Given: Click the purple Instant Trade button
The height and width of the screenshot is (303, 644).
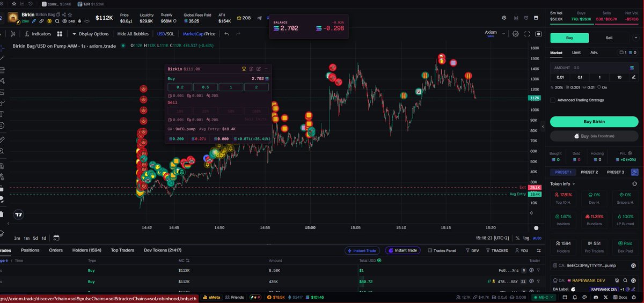Looking at the screenshot, I should pyautogui.click(x=402, y=250).
